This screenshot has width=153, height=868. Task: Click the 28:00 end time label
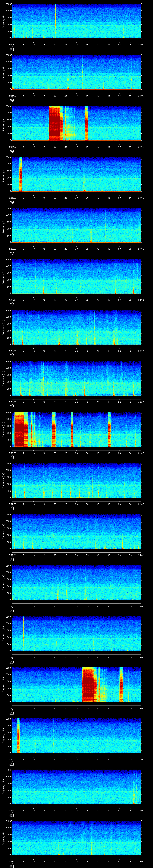point(141,300)
